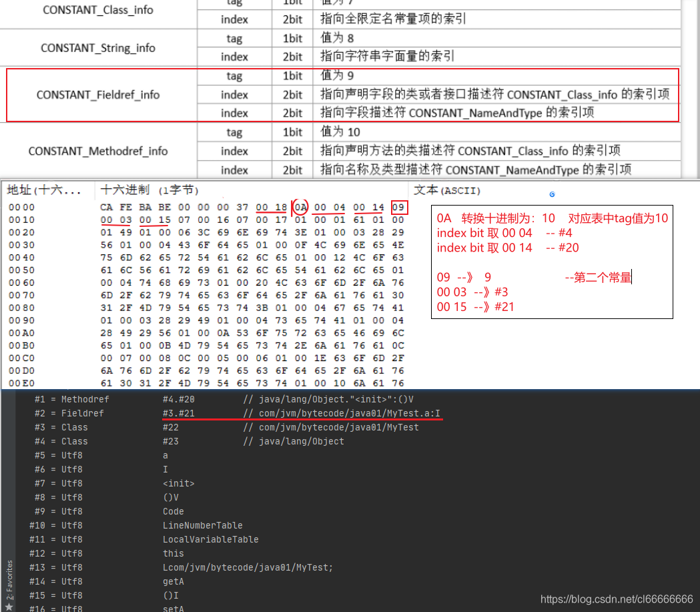Click the #14 Utf8 getA value
700x612 pixels.
173,582
